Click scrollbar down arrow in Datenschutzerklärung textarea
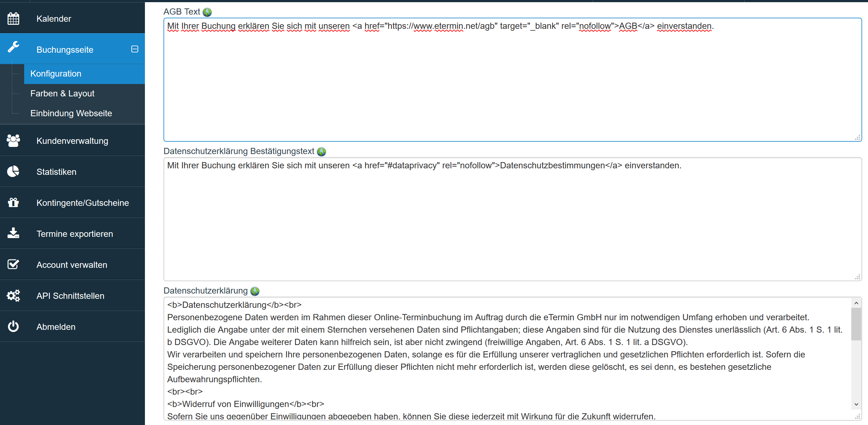The image size is (868, 425). 856,404
